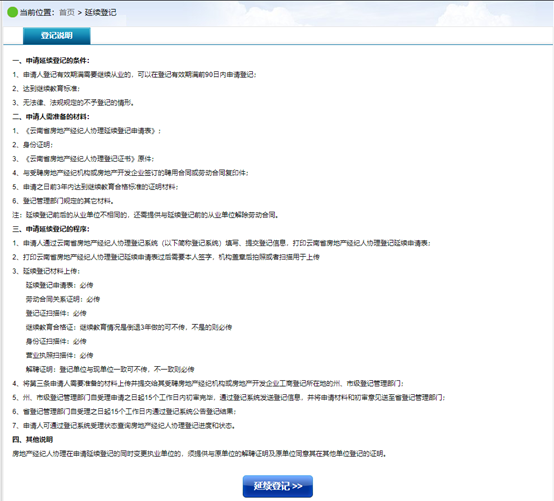Viewport: 554px width, 501px height.
Task: Select 延续登记 breadcrumb text
Action: tap(101, 13)
